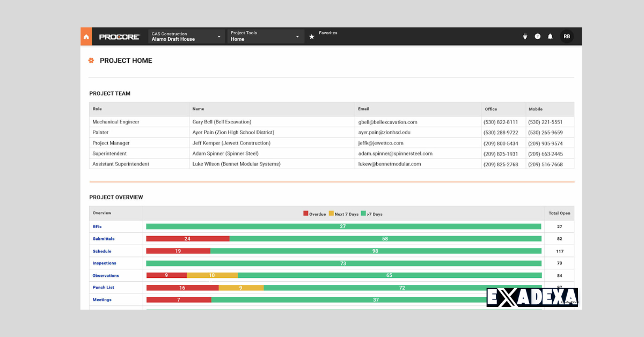Open the Submittals tool link
This screenshot has height=337, width=644.
tap(104, 238)
